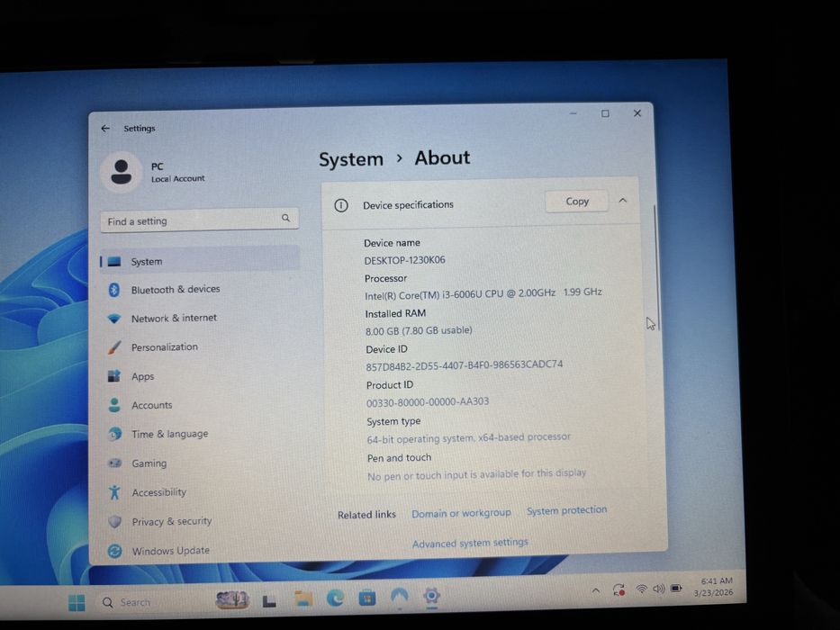The image size is (840, 630).
Task: Click the settings page vertical scrollbar
Action: [x=655, y=268]
